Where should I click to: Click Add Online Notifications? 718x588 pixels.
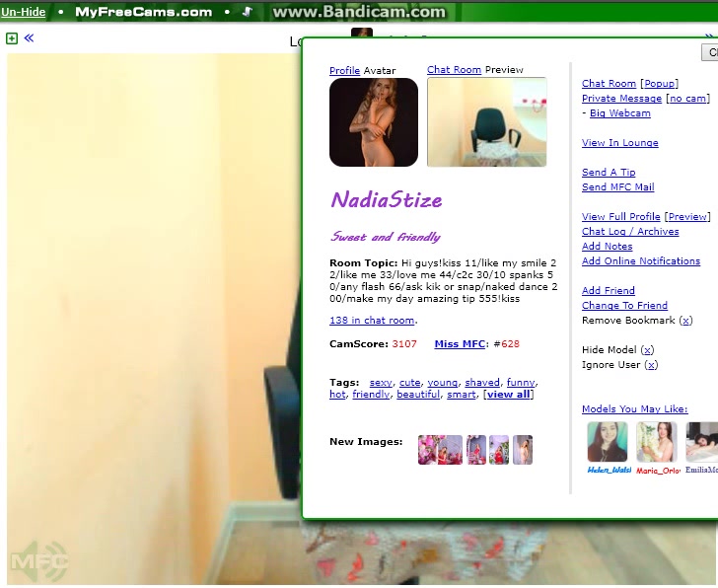click(x=641, y=261)
